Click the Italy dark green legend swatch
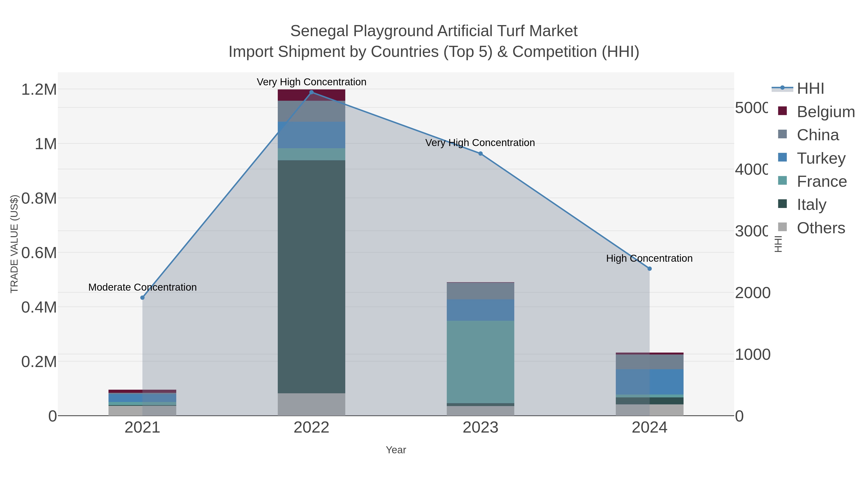Image resolution: width=868 pixels, height=488 pixels. 782,204
